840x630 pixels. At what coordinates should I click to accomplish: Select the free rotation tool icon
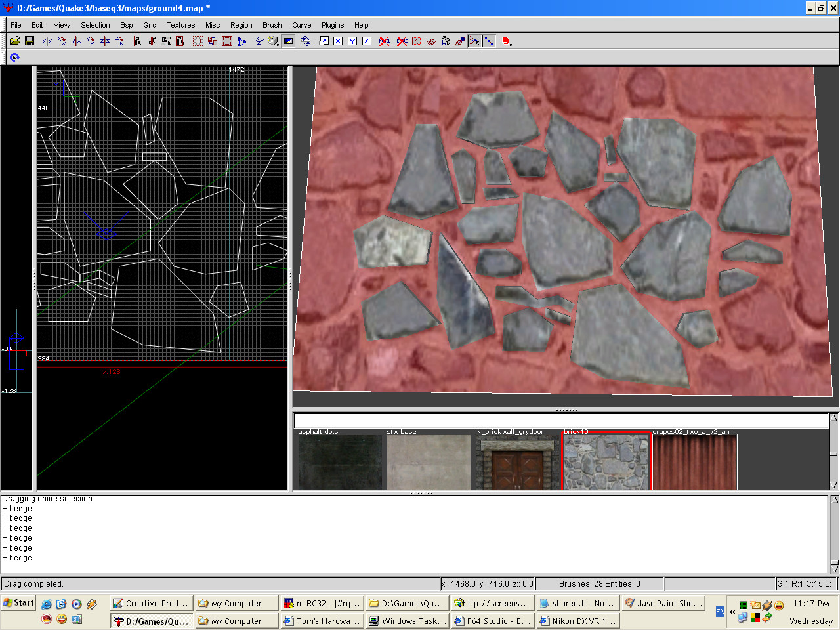(x=306, y=41)
